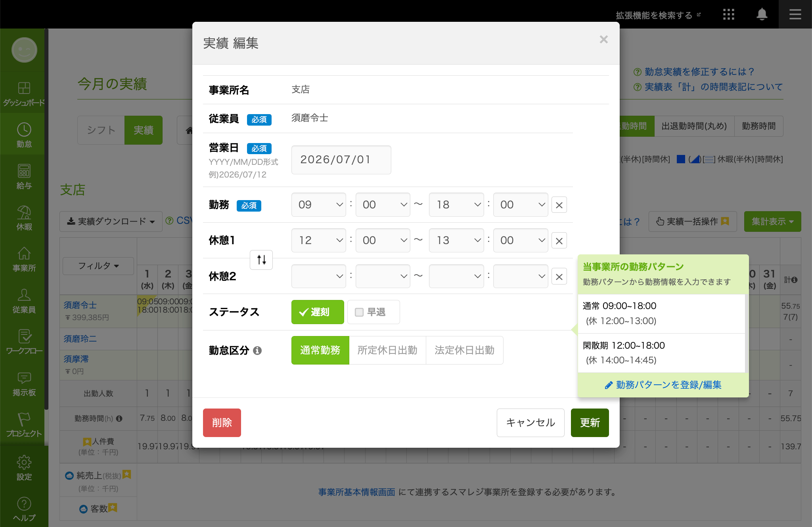Open 勤務パターンを登録/編集 link
This screenshot has width=812, height=527.
663,385
